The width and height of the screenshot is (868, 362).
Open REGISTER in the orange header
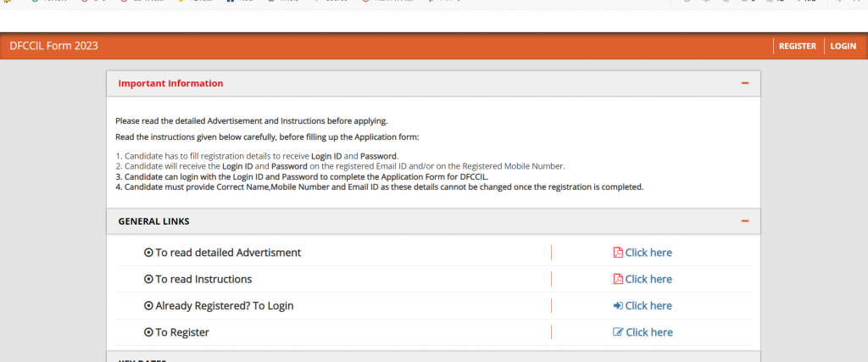[797, 46]
